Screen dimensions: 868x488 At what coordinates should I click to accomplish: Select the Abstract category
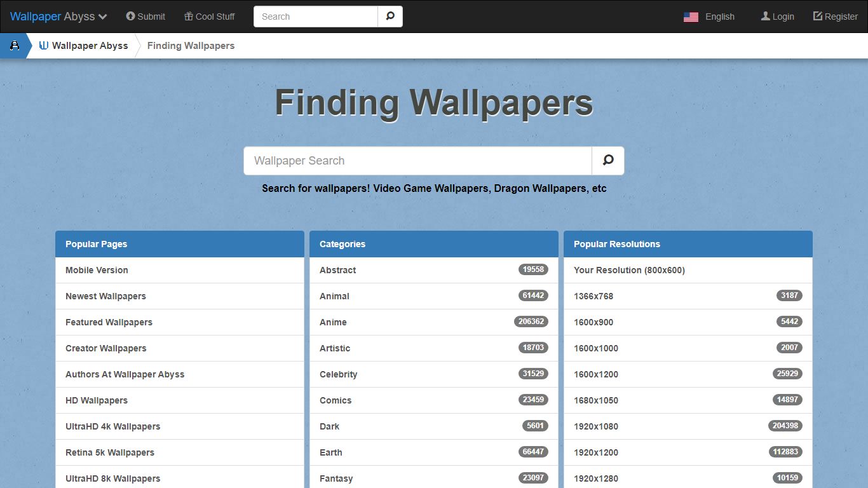[x=434, y=270]
